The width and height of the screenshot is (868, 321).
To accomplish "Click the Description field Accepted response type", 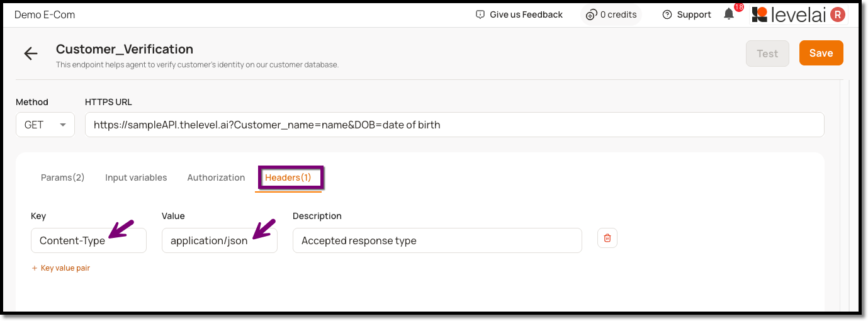I will tap(437, 240).
